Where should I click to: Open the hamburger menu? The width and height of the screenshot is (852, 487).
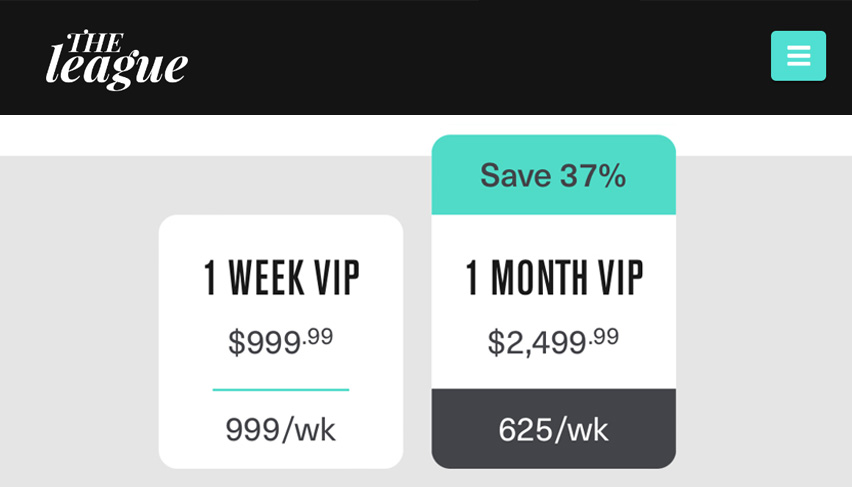coord(798,56)
